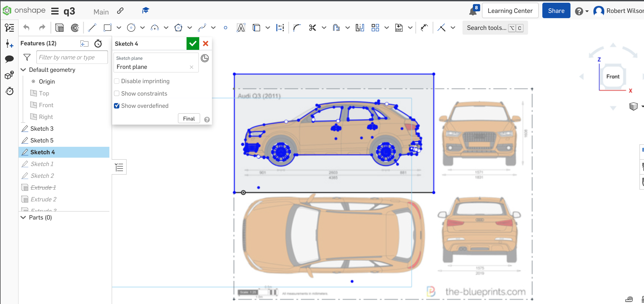This screenshot has width=644, height=304.
Task: Toggle Show constraints checkbox
Action: point(117,93)
